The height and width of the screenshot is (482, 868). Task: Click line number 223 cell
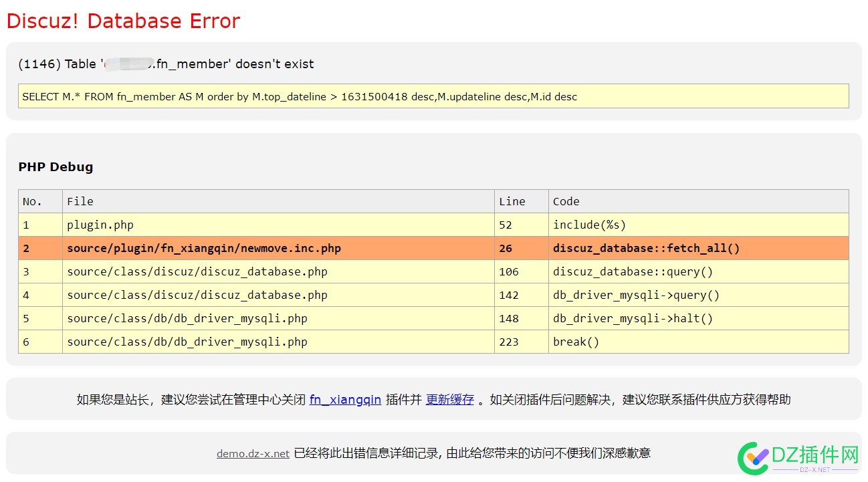click(x=522, y=342)
